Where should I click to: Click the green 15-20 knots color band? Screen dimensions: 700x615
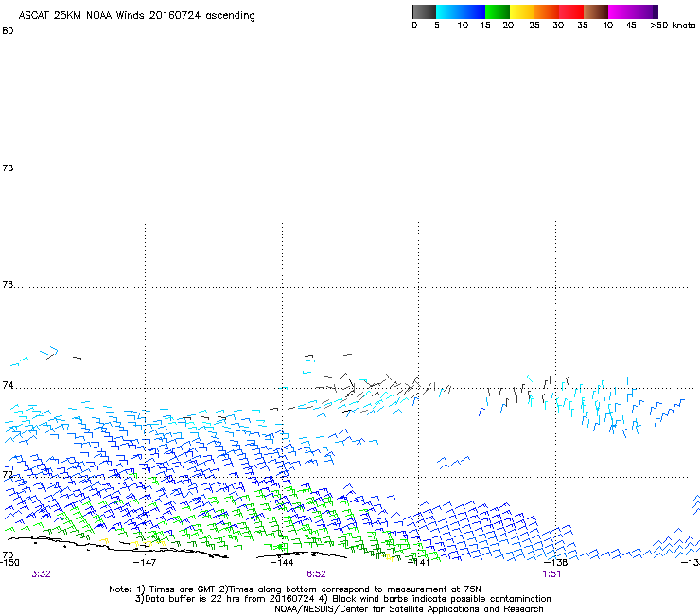498,11
